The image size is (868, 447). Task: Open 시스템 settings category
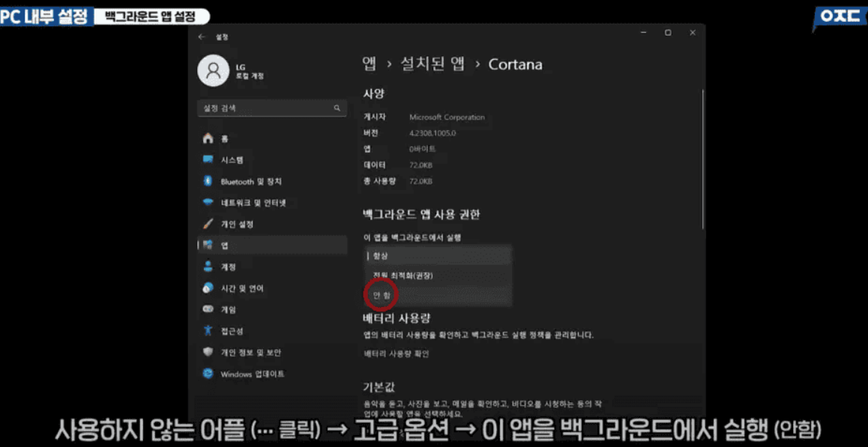click(272, 160)
